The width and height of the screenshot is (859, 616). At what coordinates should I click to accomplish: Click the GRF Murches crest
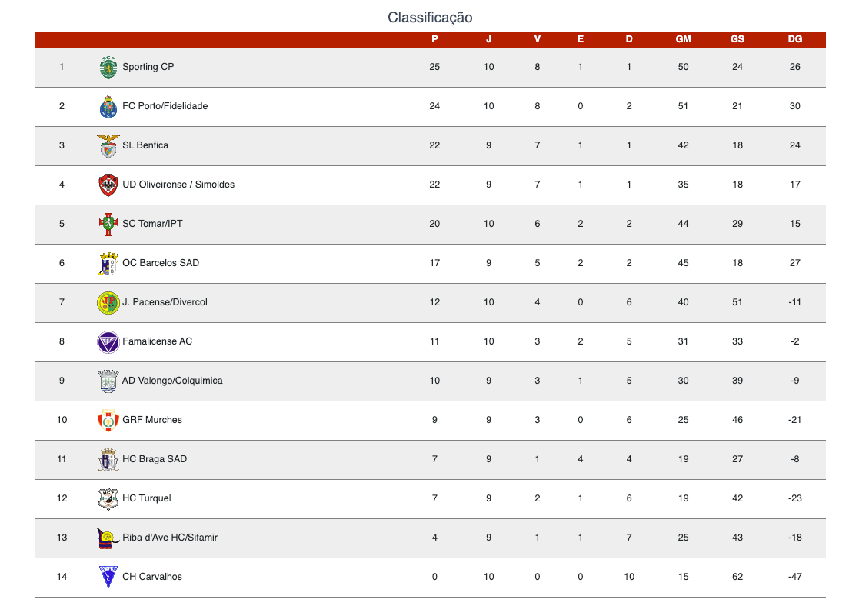108,421
